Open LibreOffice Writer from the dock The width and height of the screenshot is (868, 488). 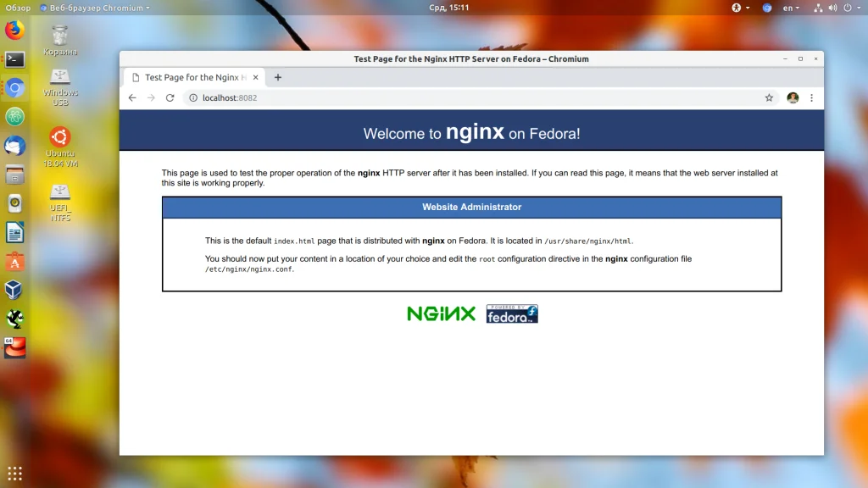pyautogui.click(x=15, y=233)
